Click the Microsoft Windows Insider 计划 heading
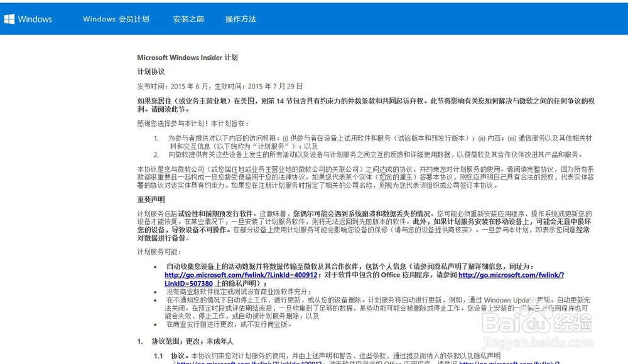628x364 pixels. (x=187, y=58)
